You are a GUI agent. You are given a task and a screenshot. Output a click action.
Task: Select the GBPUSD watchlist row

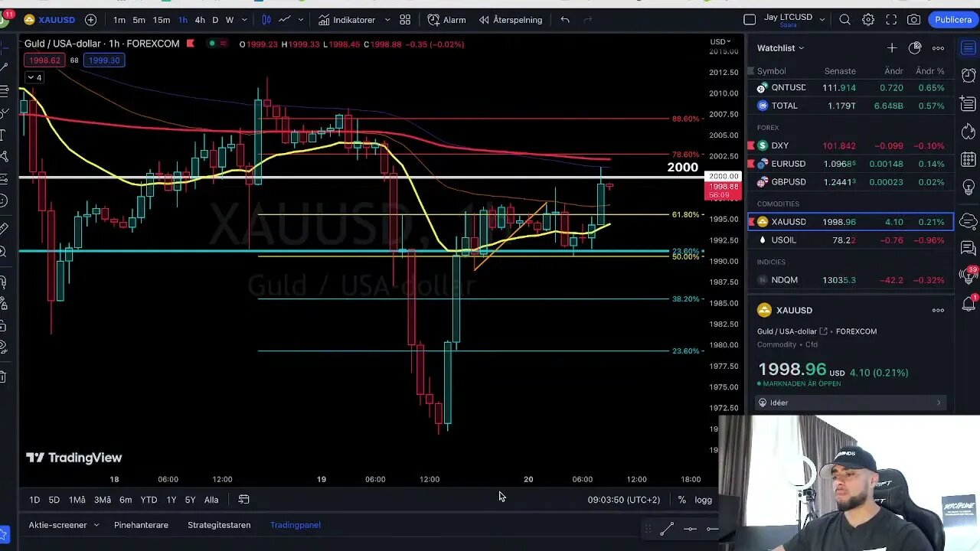pyautogui.click(x=851, y=182)
